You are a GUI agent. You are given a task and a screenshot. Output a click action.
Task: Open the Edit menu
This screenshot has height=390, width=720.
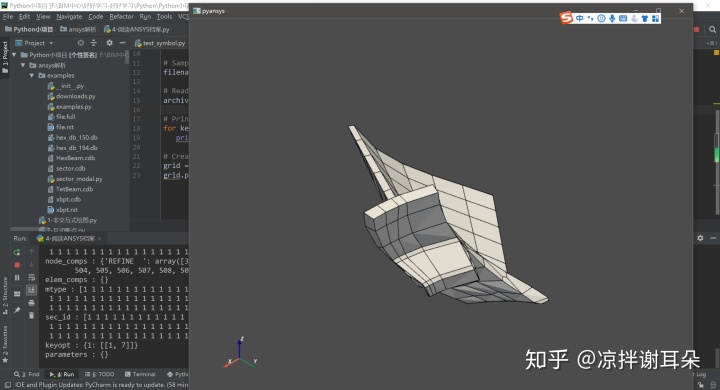[x=24, y=17]
